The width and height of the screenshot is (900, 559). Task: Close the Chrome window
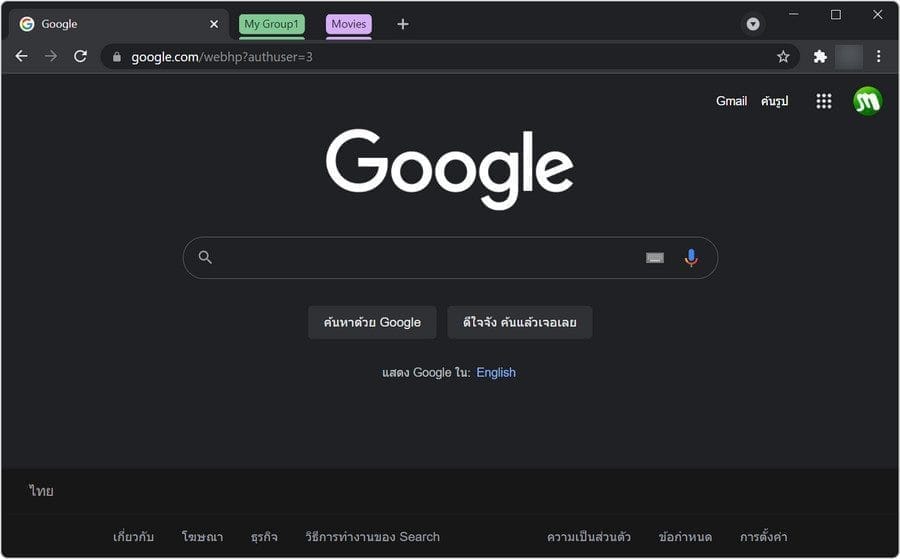[878, 14]
